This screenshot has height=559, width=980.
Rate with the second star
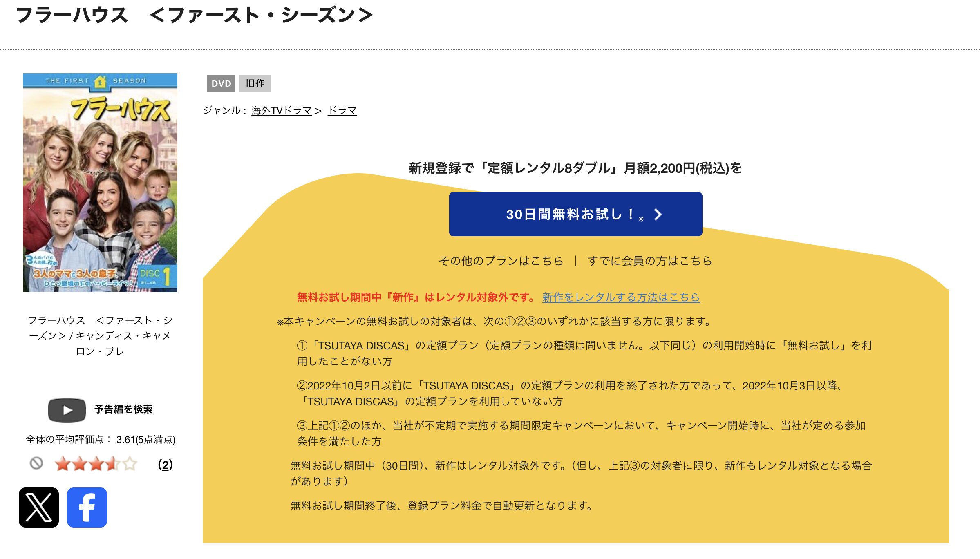click(x=80, y=464)
